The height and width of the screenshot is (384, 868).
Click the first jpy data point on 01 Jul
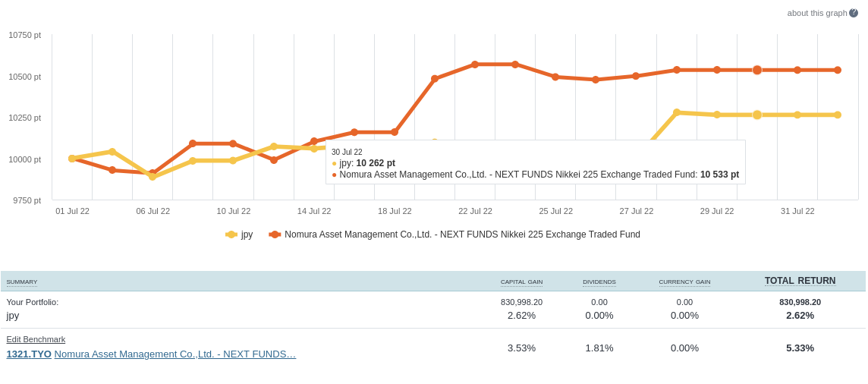point(72,159)
